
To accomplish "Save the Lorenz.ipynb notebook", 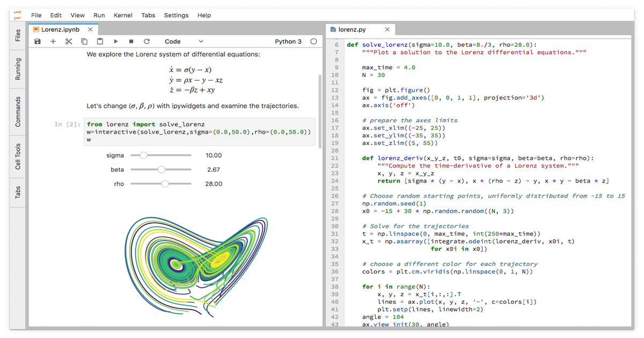I will pos(36,41).
